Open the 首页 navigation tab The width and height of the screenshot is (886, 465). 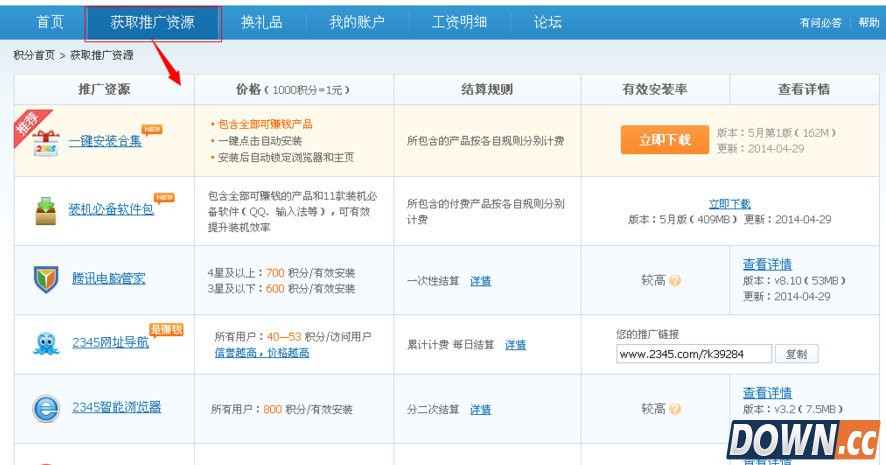[49, 22]
